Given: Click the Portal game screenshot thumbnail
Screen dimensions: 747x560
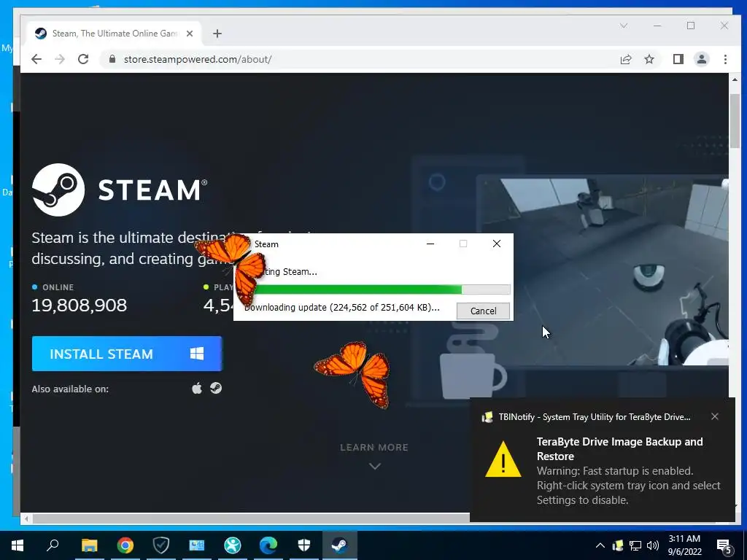Looking at the screenshot, I should (603, 272).
